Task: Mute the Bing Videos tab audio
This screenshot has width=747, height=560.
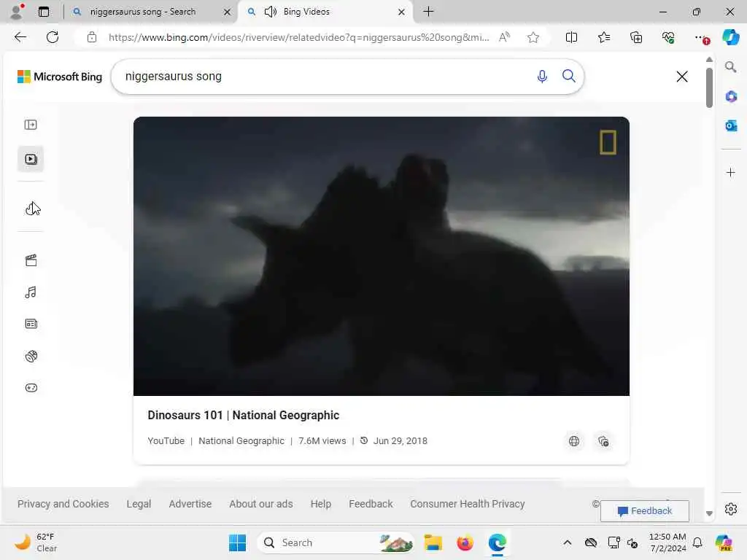Action: 270,12
